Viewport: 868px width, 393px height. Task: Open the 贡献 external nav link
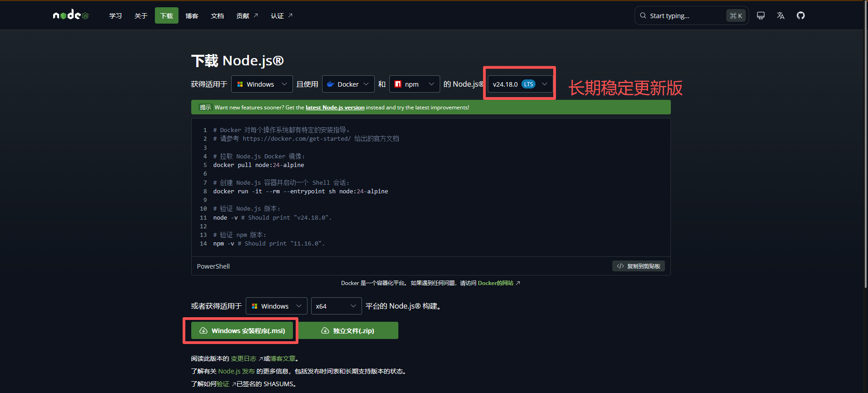(247, 16)
